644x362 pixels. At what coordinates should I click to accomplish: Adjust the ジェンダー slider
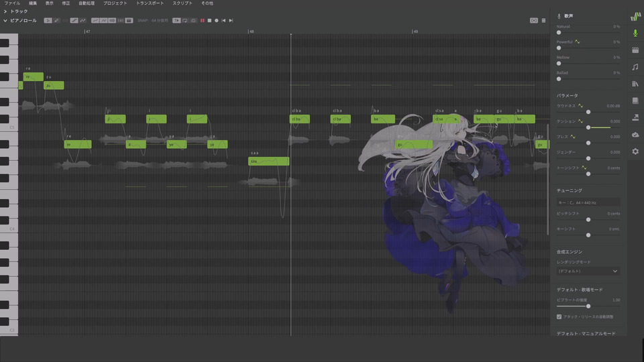coord(588,158)
